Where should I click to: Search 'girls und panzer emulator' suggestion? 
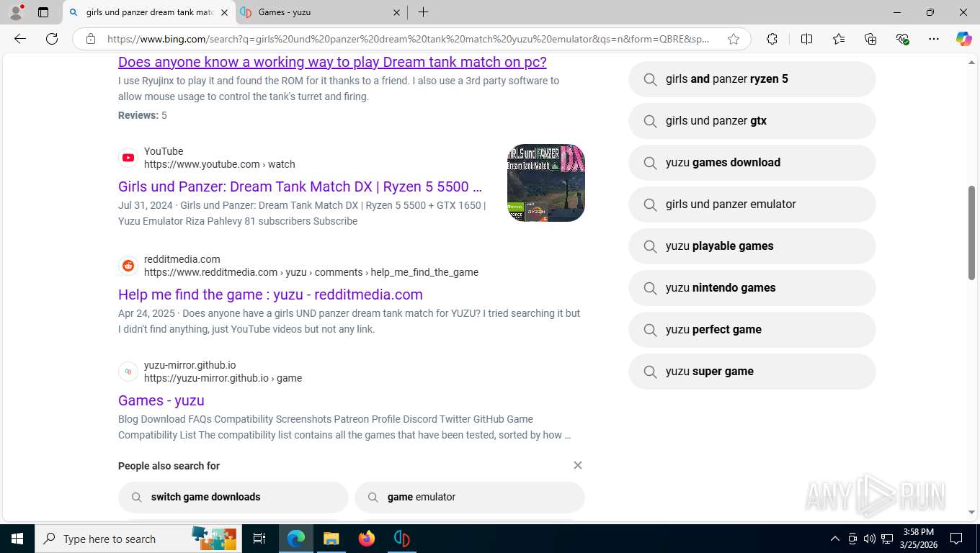point(752,204)
